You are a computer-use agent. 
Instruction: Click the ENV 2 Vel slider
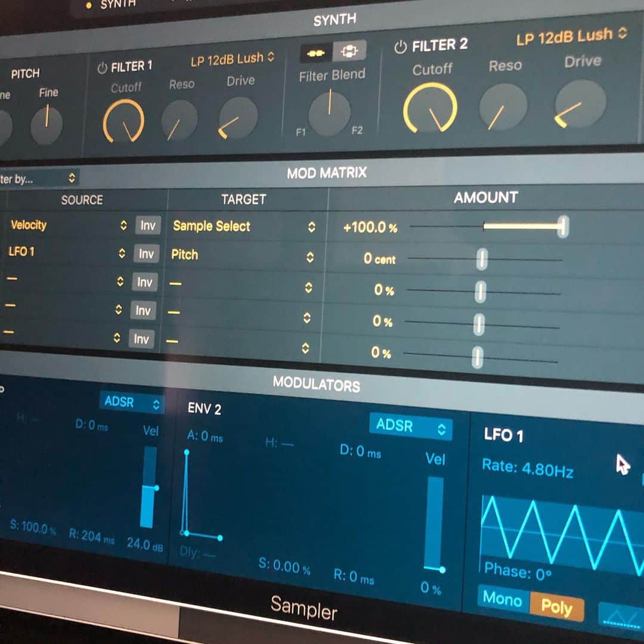[434, 524]
